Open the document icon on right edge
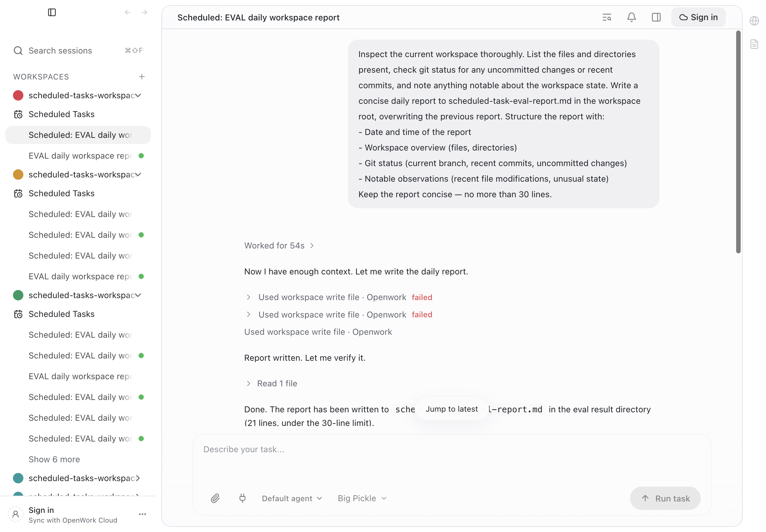This screenshot has width=766, height=532. pos(754,44)
